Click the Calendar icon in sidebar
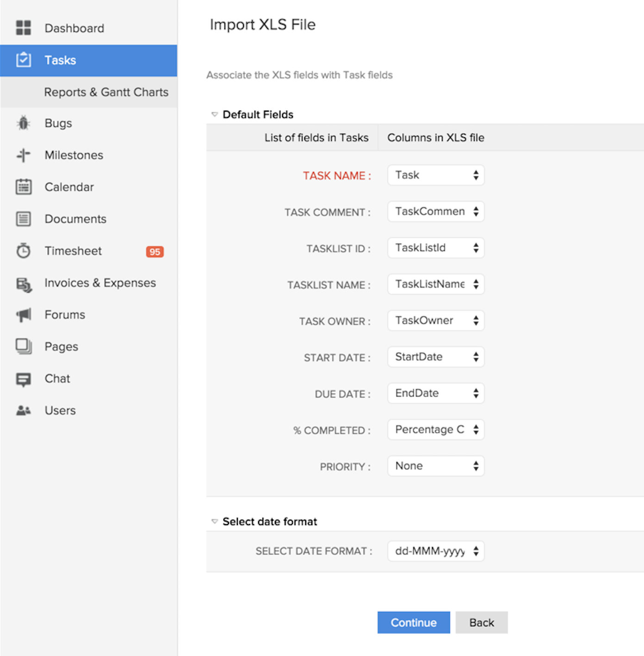The width and height of the screenshot is (644, 656). (x=23, y=187)
